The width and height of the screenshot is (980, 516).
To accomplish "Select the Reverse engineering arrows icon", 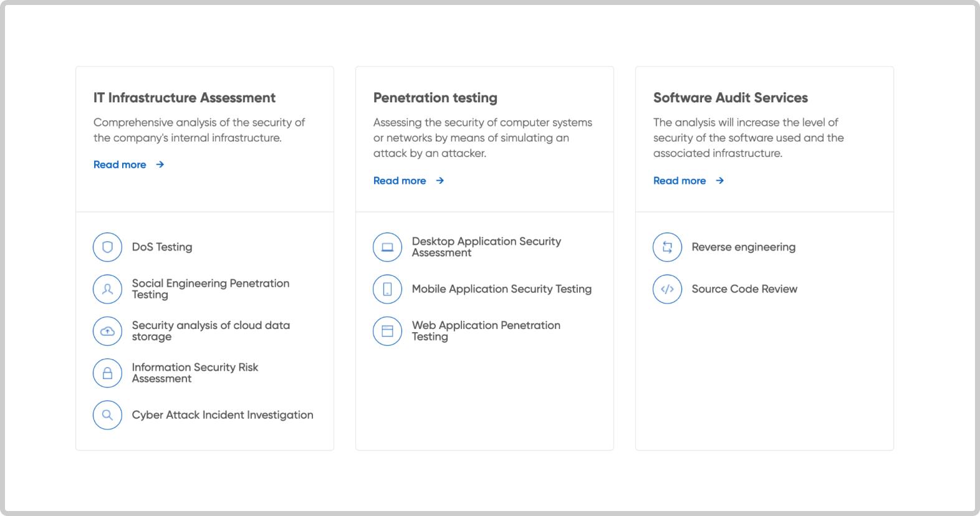I will (x=667, y=247).
